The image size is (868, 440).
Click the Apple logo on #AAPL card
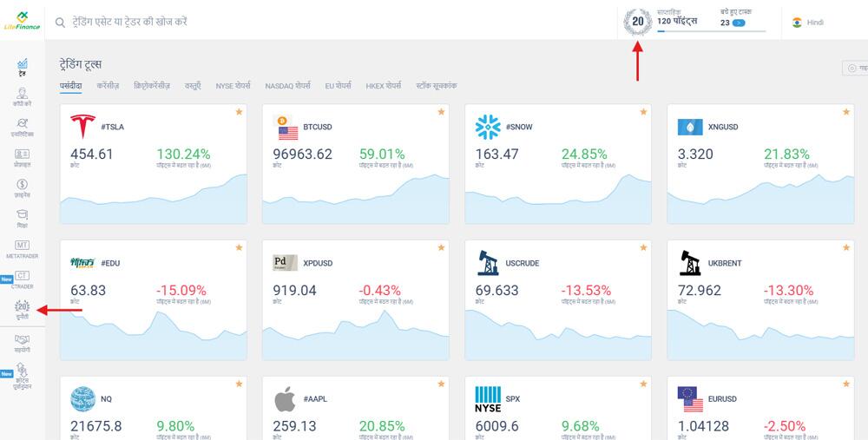coord(285,399)
